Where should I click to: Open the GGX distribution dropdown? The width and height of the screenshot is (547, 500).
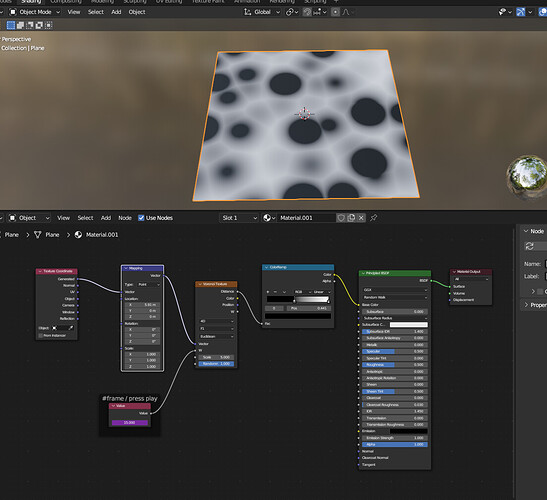pyautogui.click(x=395, y=290)
